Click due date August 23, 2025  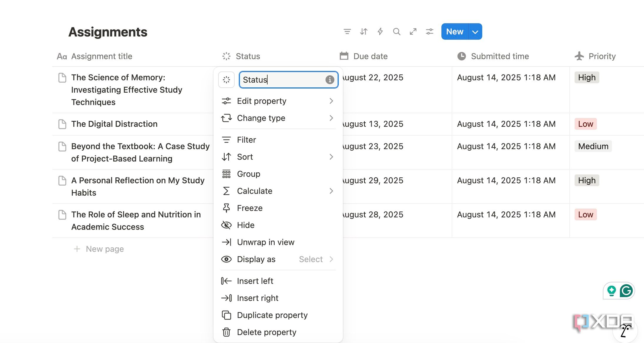click(373, 146)
